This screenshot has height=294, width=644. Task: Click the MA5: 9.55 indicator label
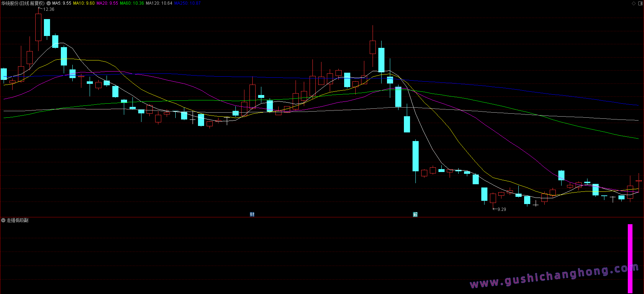point(62,3)
